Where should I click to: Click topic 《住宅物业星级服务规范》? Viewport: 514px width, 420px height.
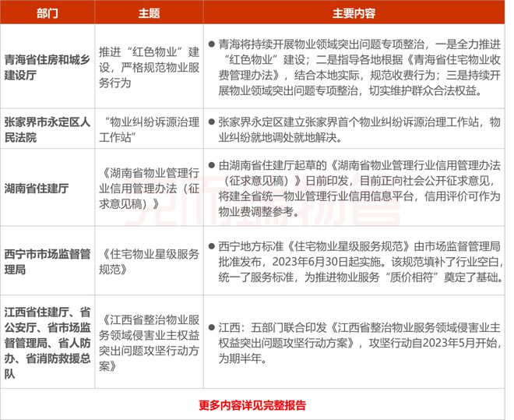click(x=150, y=262)
